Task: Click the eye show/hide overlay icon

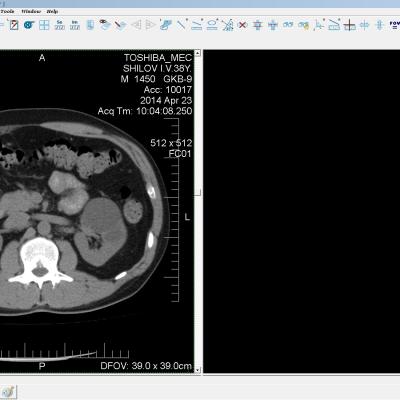Action: tap(105, 25)
